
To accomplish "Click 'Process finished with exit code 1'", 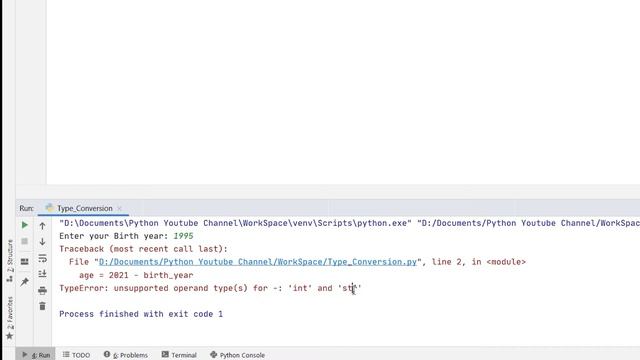I will pos(141,314).
